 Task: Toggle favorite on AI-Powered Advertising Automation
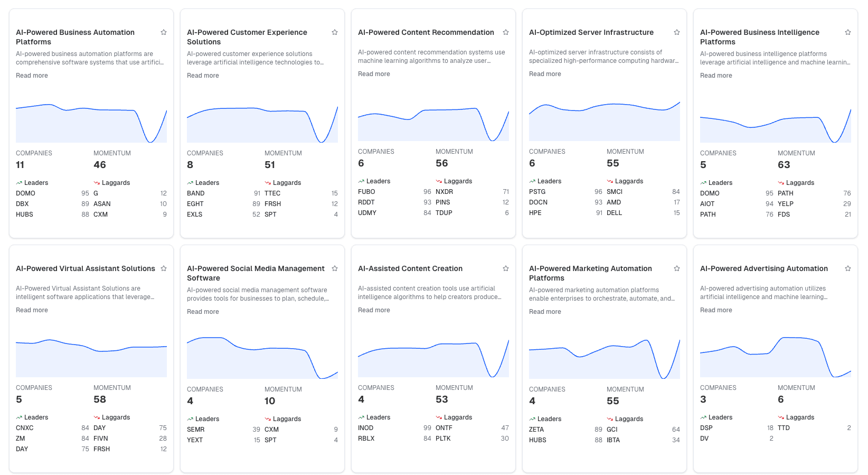point(848,268)
